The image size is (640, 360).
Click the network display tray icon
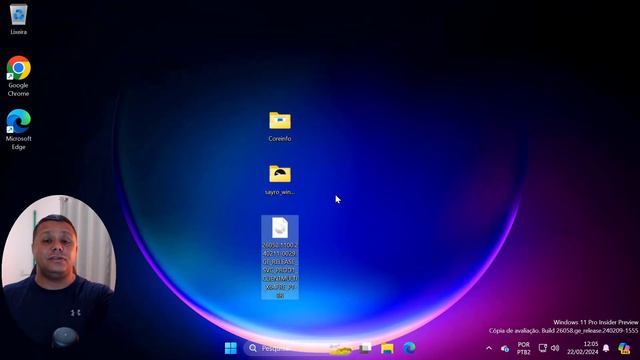tap(542, 348)
